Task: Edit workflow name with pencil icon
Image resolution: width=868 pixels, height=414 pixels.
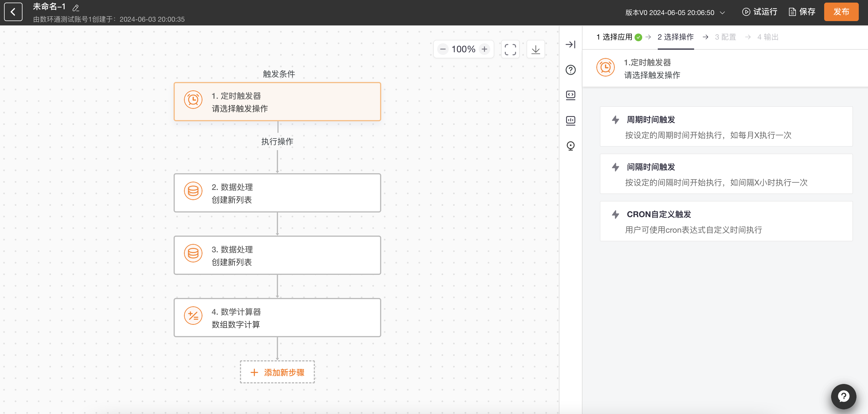Action: tap(76, 8)
